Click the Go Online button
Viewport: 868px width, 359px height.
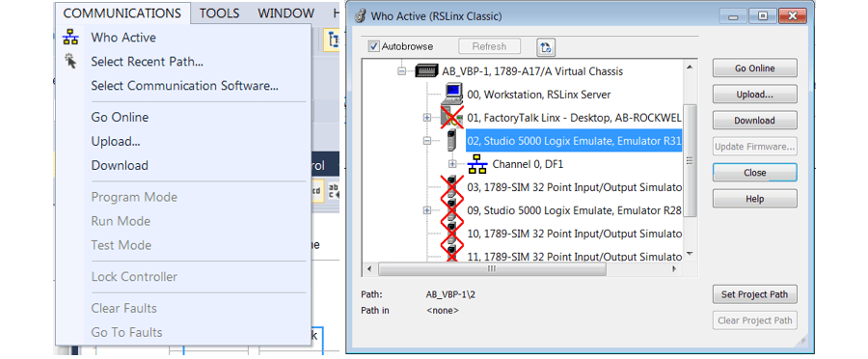[754, 69]
